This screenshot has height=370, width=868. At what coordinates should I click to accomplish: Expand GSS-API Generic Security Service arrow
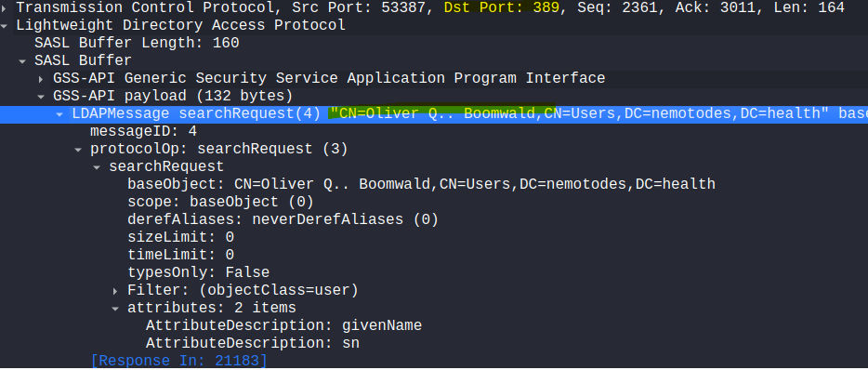click(x=41, y=79)
